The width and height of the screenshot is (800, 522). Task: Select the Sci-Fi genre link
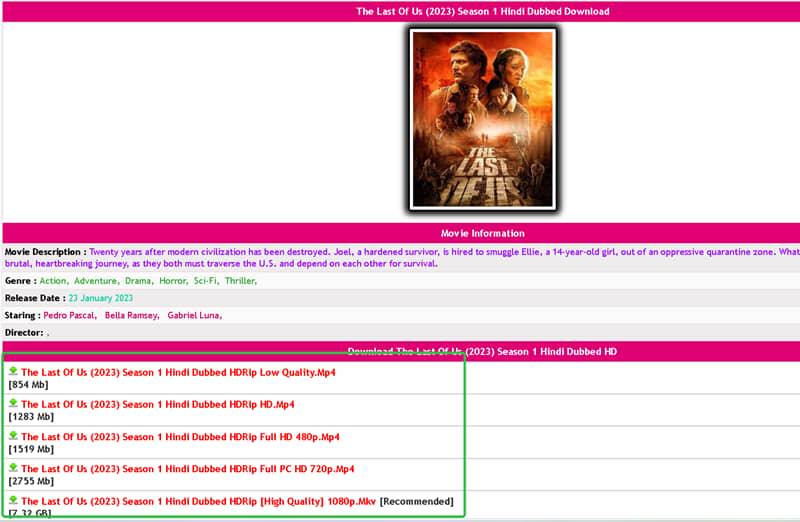[206, 281]
